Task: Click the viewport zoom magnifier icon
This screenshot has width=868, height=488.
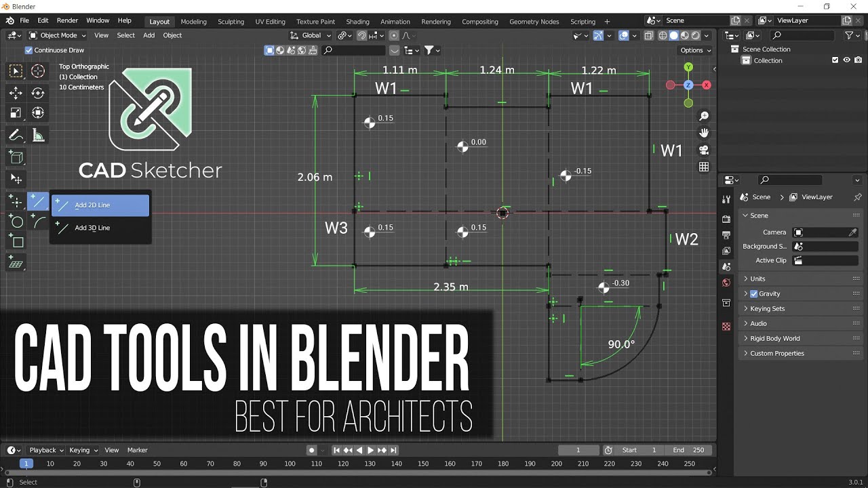Action: click(704, 117)
